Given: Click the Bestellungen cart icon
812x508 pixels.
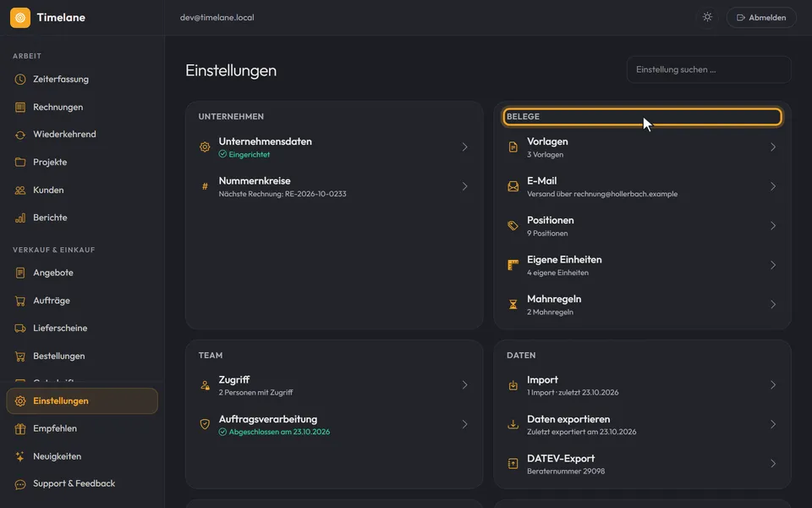Looking at the screenshot, I should tap(20, 356).
